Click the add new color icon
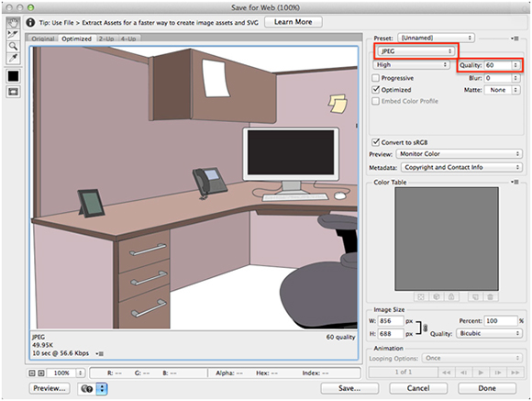 pos(475,297)
